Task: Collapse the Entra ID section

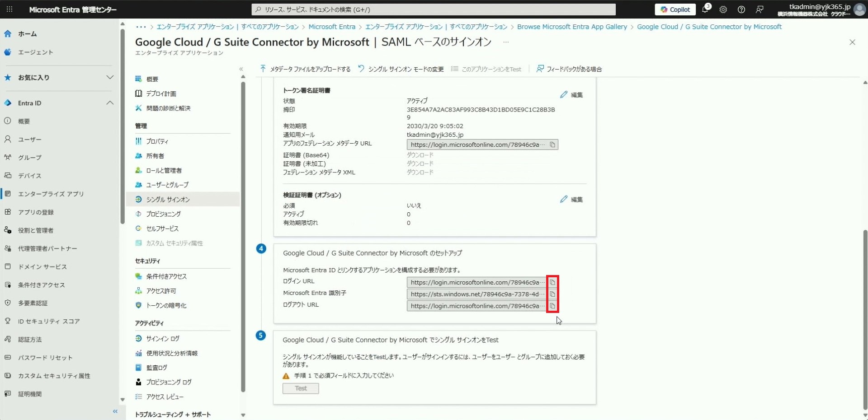Action: [110, 103]
